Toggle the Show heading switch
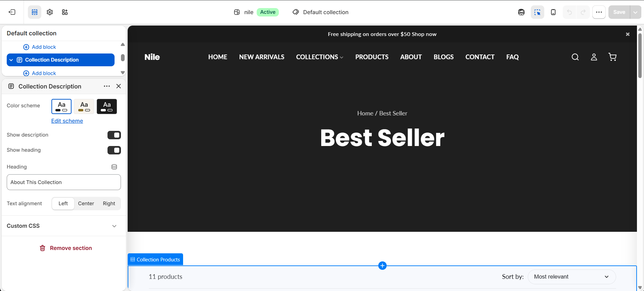This screenshot has height=291, width=644. click(x=114, y=150)
